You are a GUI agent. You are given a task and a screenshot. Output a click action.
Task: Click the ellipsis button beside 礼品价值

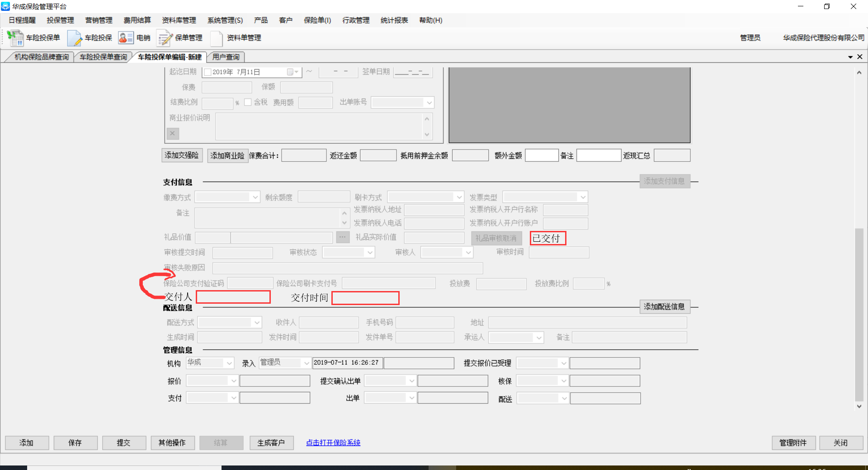(x=343, y=237)
